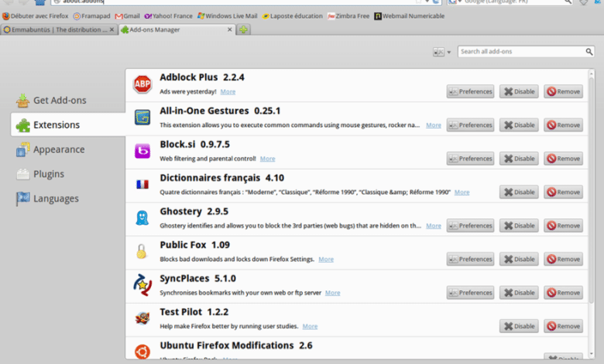Select the Extensions category

[68, 125]
